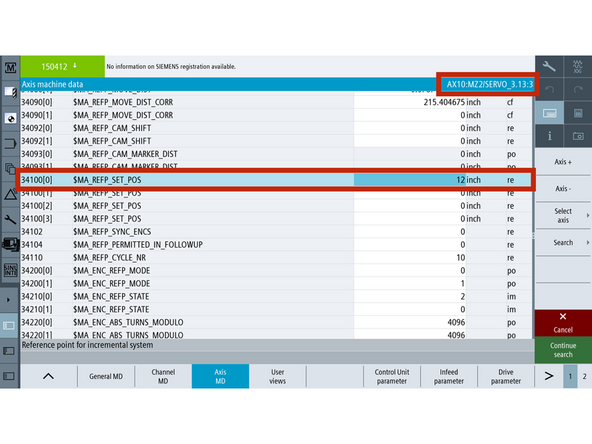Go to next softkey bar with > arrow
The image size is (592, 444).
click(549, 376)
